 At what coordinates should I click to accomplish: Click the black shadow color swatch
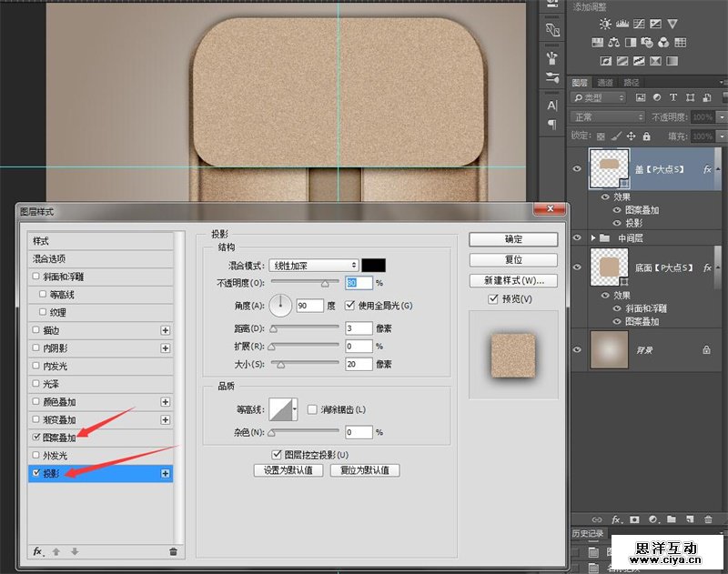374,265
